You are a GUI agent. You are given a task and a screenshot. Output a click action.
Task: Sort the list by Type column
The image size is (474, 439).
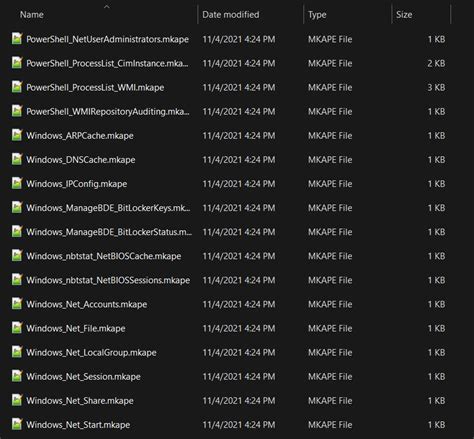(317, 15)
